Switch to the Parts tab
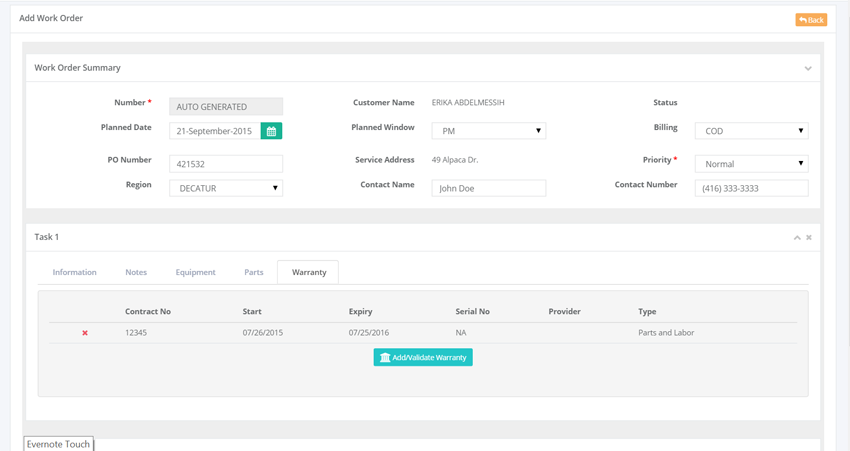 tap(254, 272)
